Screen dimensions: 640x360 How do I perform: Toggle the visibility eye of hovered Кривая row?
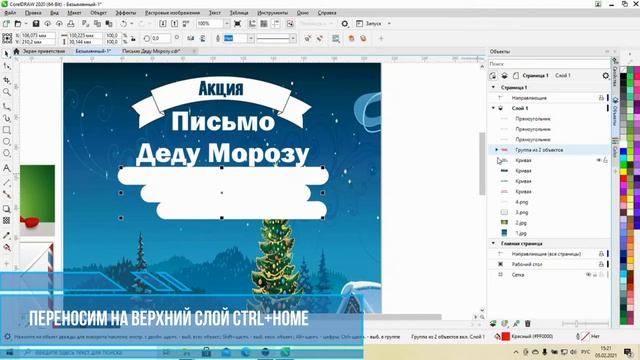pyautogui.click(x=599, y=160)
